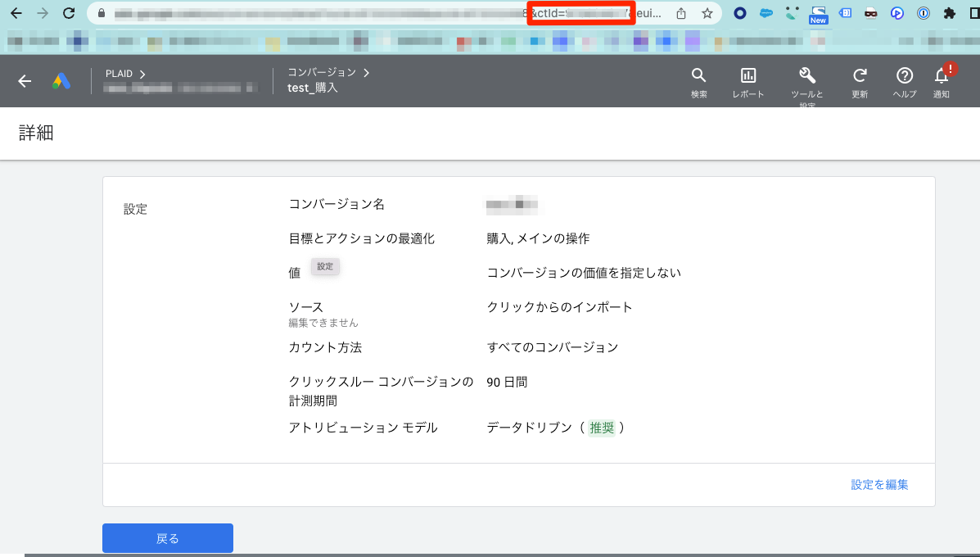
Task: Click the 更新 refresh icon
Action: click(860, 84)
